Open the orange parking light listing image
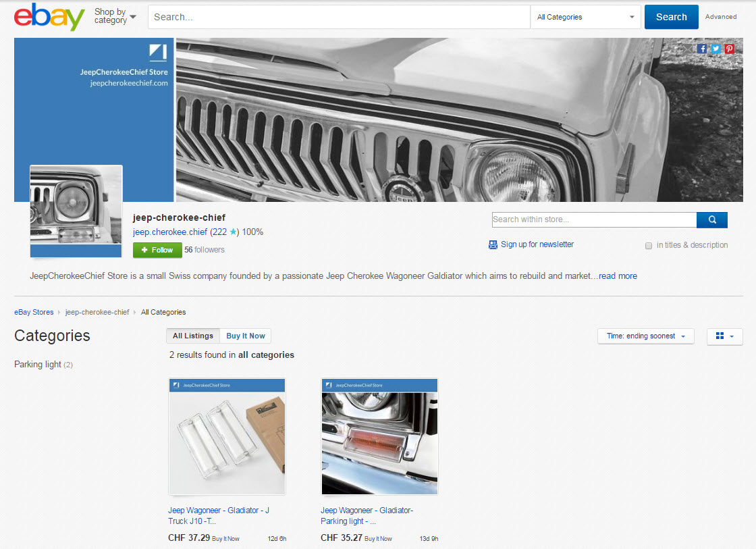This screenshot has width=756, height=549. click(379, 437)
